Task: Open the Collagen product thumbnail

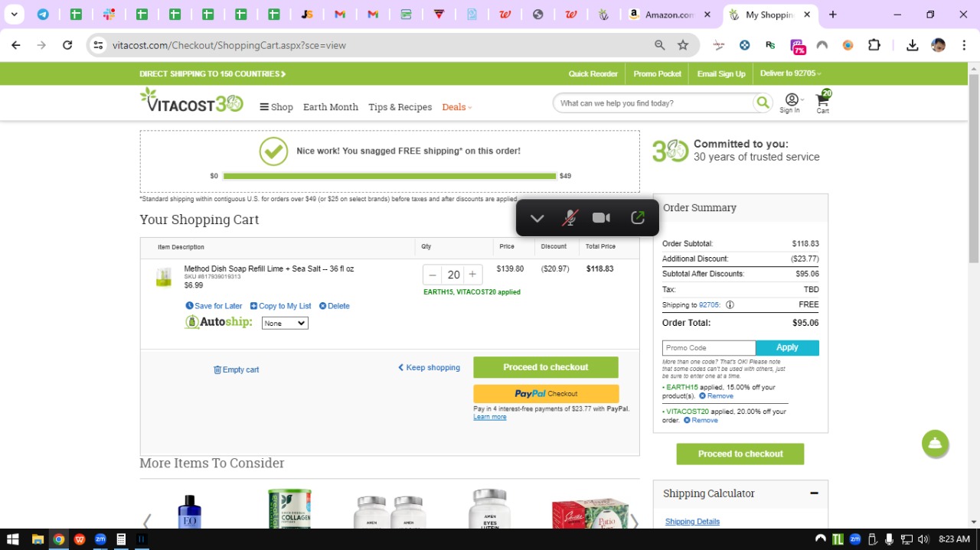Action: (x=289, y=509)
